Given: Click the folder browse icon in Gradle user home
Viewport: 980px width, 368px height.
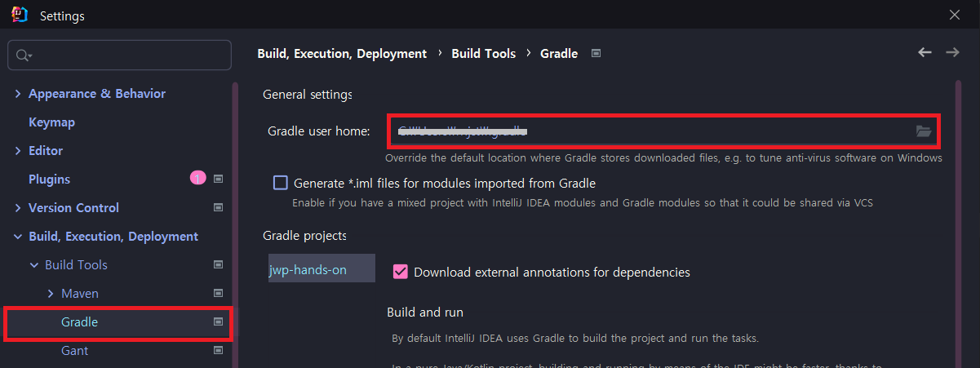Looking at the screenshot, I should (x=924, y=131).
